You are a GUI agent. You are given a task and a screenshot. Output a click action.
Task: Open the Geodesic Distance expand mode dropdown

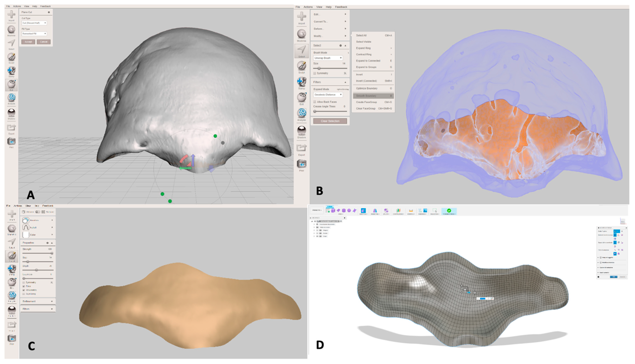pyautogui.click(x=328, y=95)
